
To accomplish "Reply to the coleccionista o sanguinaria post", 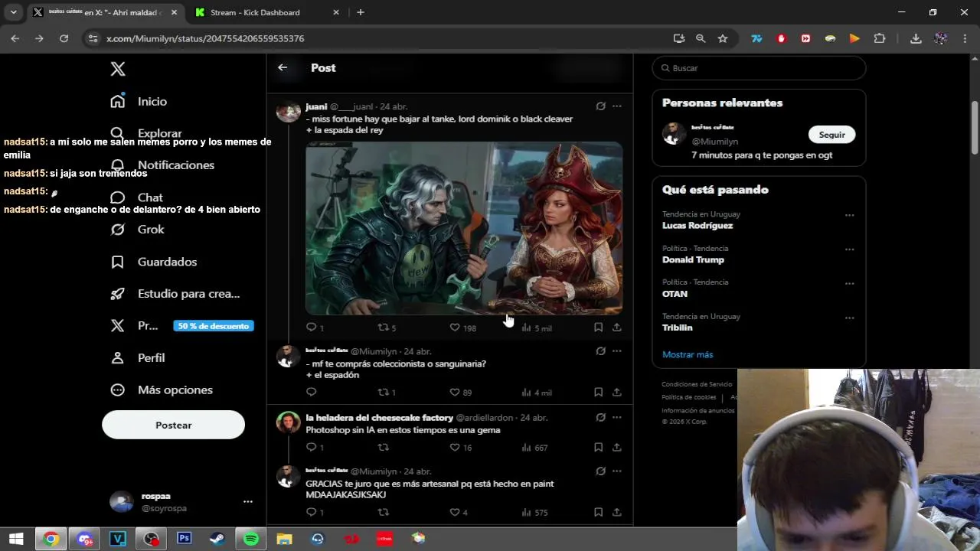I will click(311, 392).
